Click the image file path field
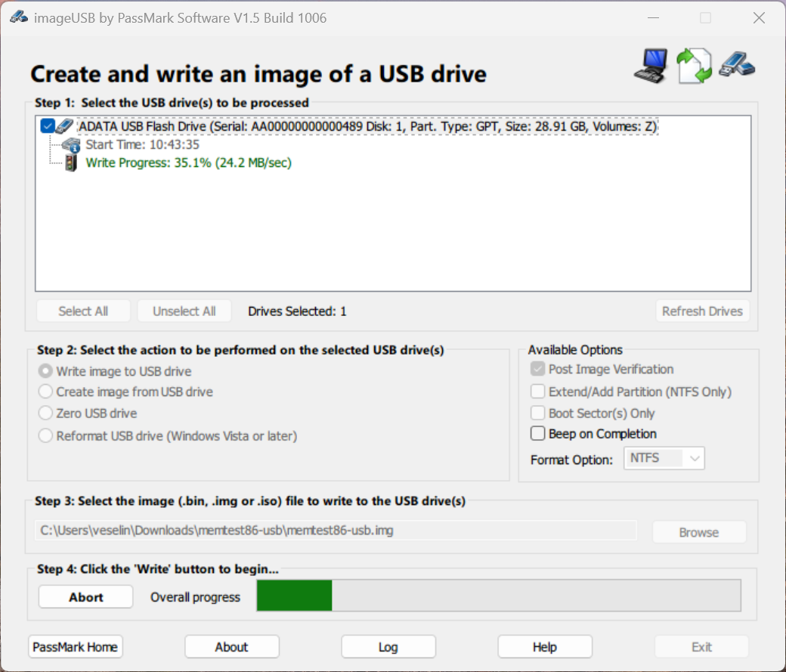The image size is (786, 672). coord(336,531)
